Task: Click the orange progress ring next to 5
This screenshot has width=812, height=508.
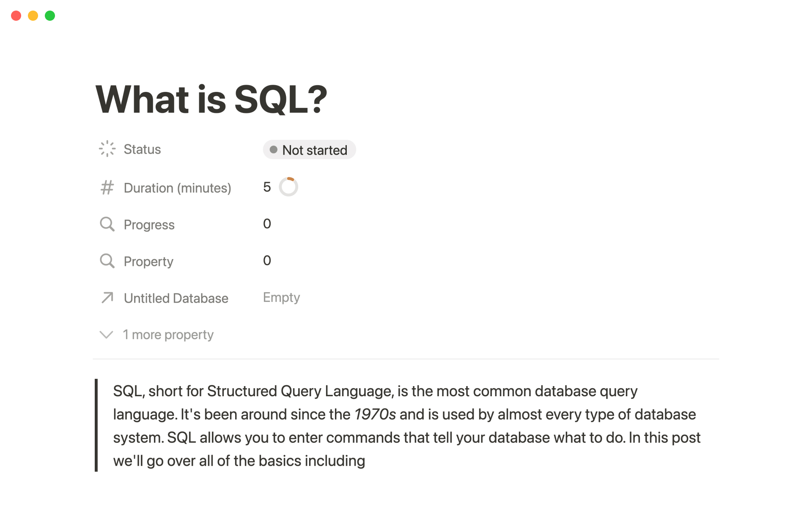Action: tap(288, 186)
